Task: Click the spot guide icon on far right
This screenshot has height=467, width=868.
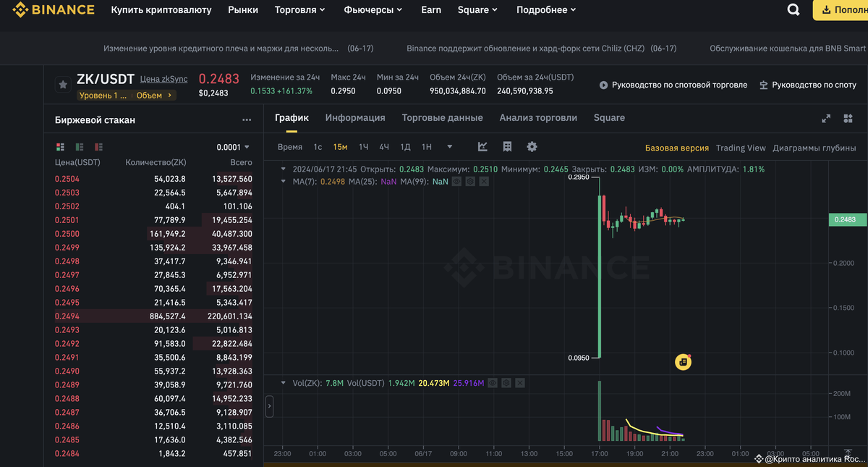Action: tap(764, 85)
